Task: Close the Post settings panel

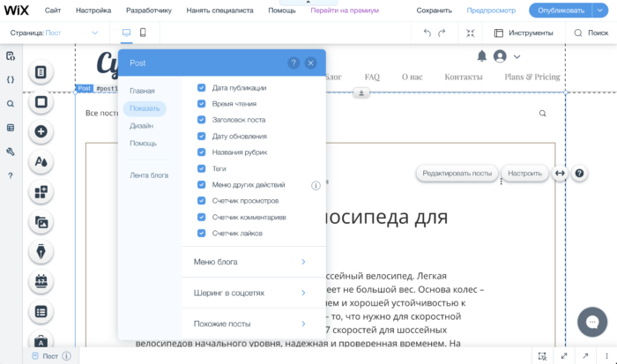Action: 310,63
